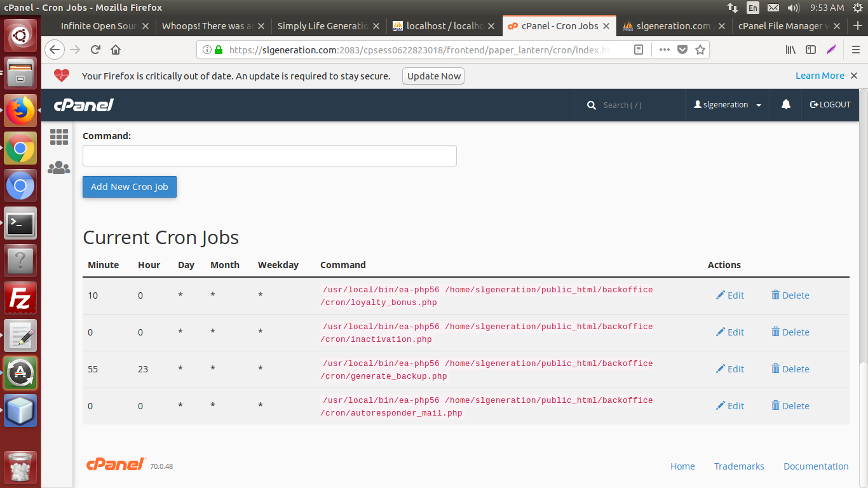Open Terminal from the Ubuntu dock
This screenshot has height=488, width=868.
tap(20, 223)
